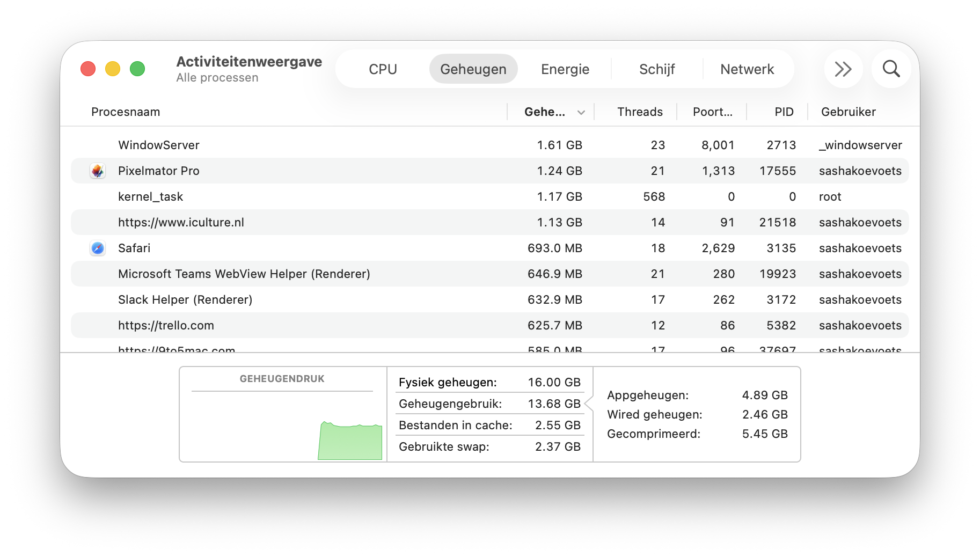Click the 625.7 MB memory value

tap(555, 325)
